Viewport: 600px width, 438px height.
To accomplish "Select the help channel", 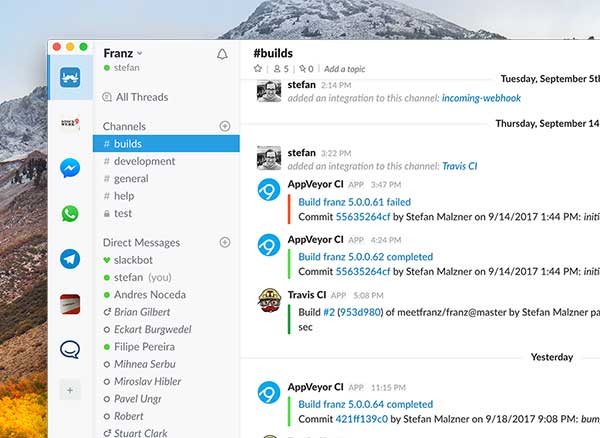I will pos(166,196).
